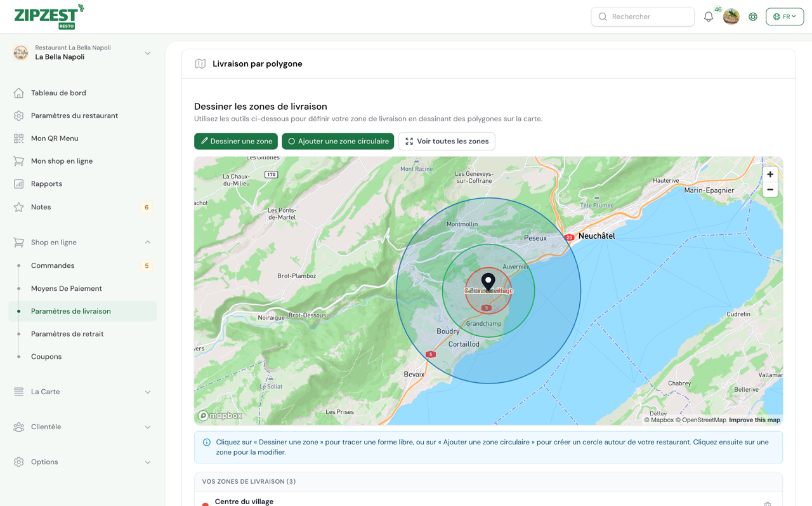Click the Options gear icon

point(19,462)
